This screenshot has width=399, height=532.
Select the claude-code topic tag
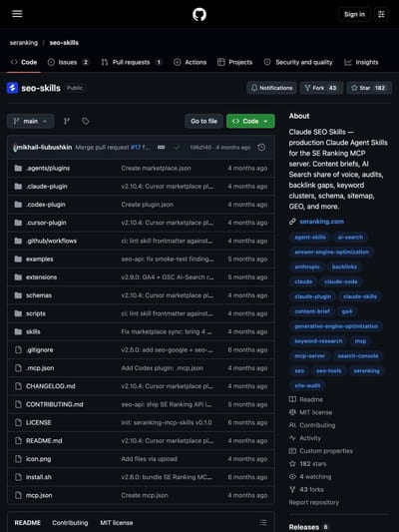pyautogui.click(x=341, y=281)
